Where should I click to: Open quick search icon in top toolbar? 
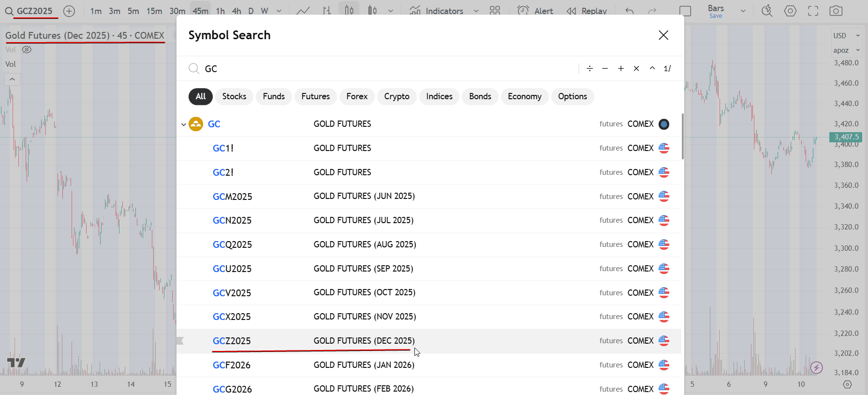767,11
